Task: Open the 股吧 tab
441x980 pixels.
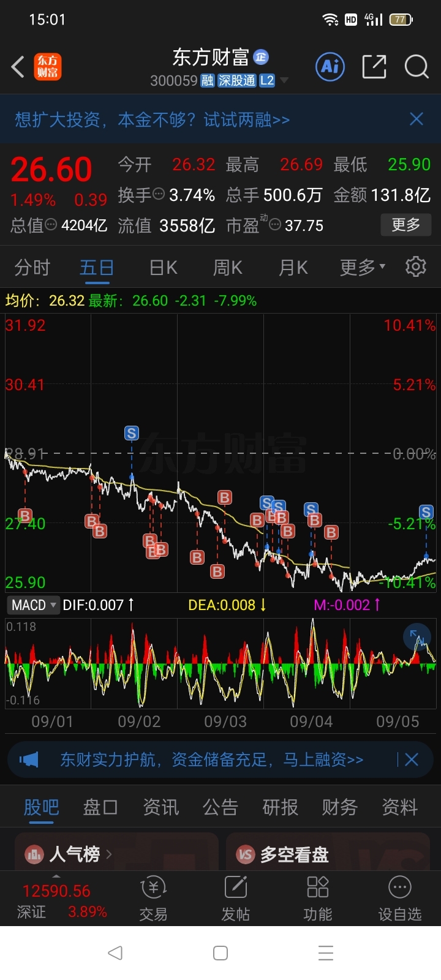Action: click(x=42, y=807)
